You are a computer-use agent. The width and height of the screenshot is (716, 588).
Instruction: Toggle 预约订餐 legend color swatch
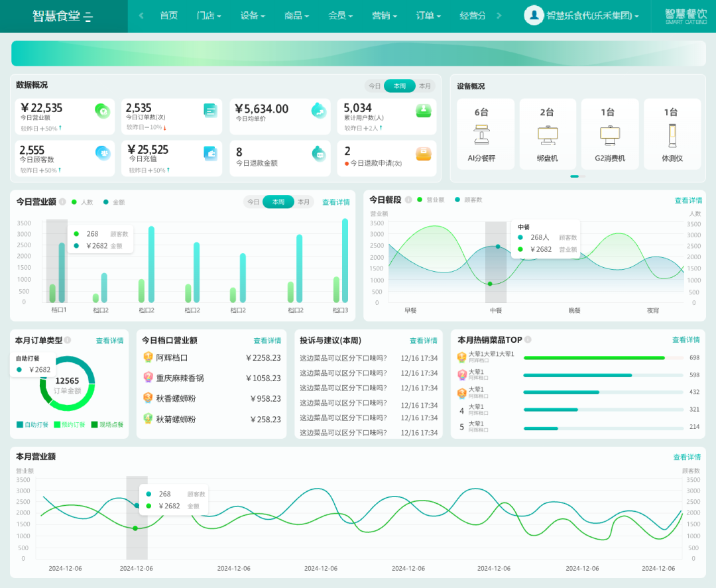[x=57, y=424]
